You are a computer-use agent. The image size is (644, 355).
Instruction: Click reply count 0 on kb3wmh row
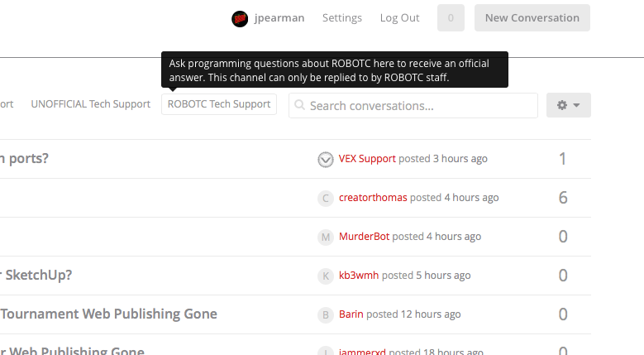point(563,276)
